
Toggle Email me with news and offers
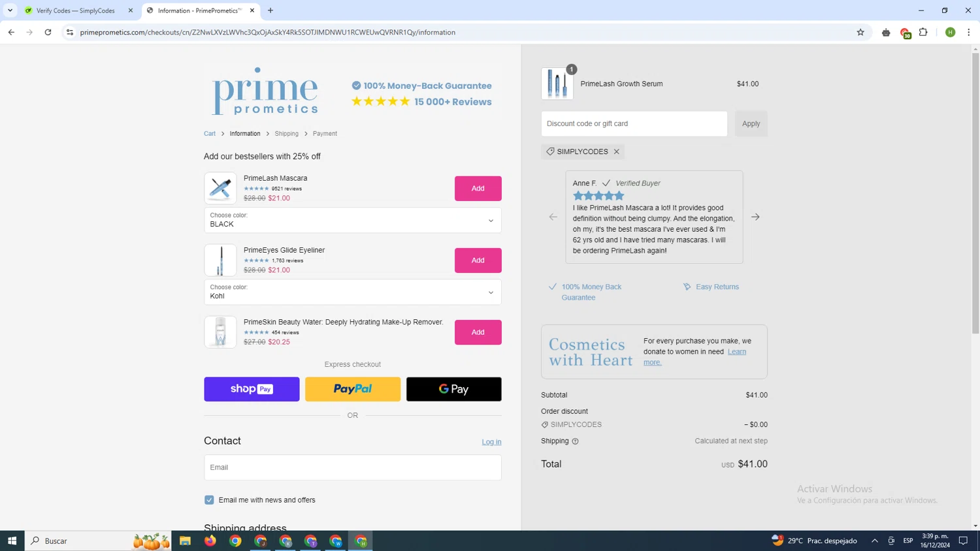click(x=209, y=500)
